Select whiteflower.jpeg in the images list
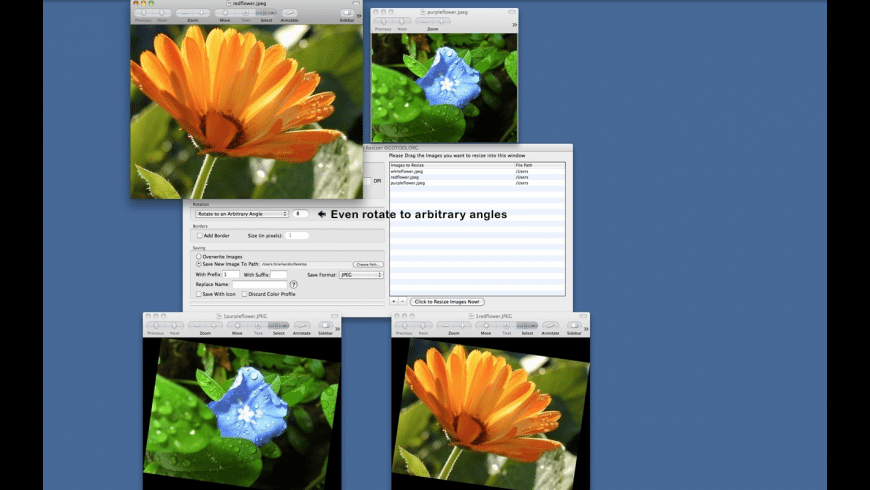 [408, 171]
